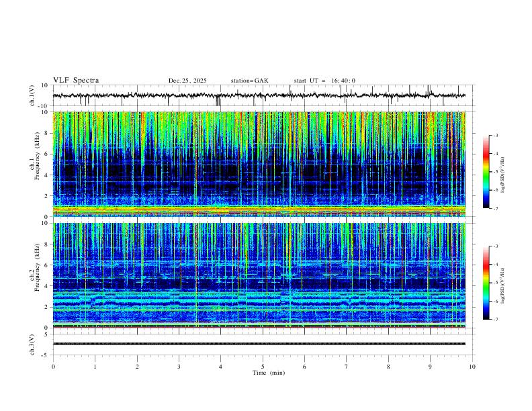Image resolution: width=532 pixels, height=411 pixels.
Task: Click the lower color bar's log(PSD) label
Action: pos(503,285)
